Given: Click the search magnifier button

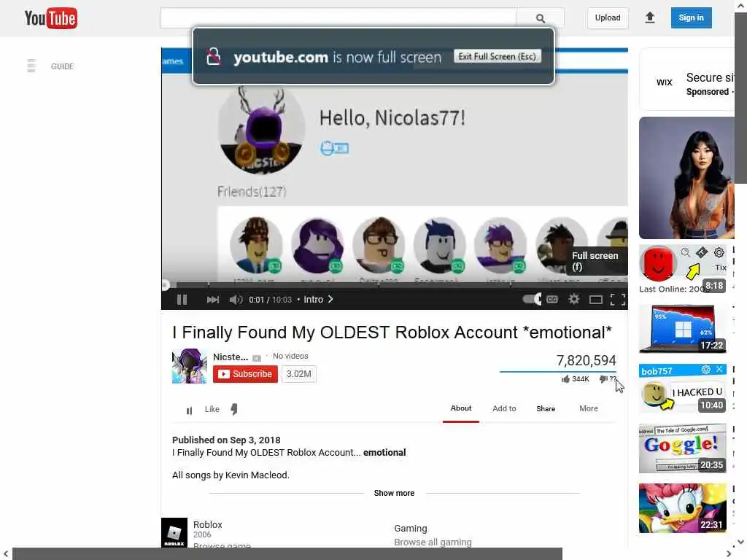Looking at the screenshot, I should click(x=540, y=18).
